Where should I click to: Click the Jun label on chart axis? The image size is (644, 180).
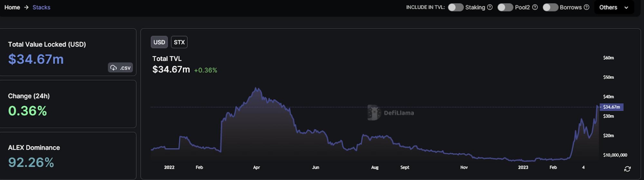(x=316, y=167)
